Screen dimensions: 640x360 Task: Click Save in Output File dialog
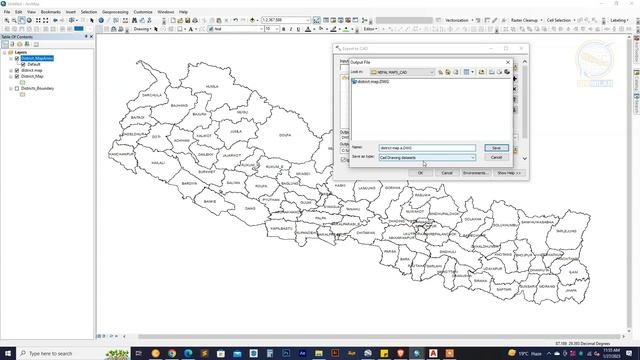[x=496, y=148]
